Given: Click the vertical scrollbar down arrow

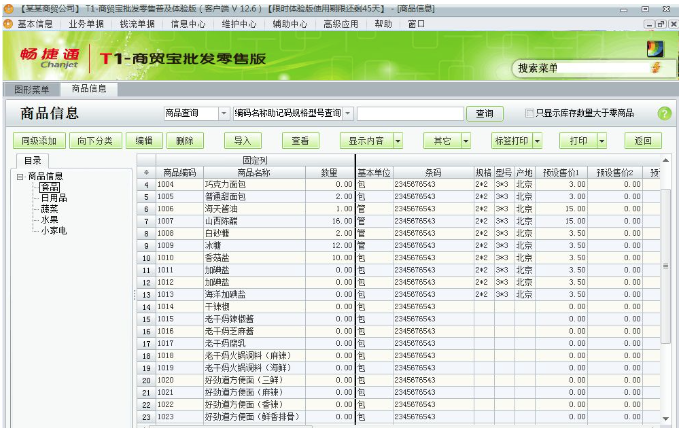Looking at the screenshot, I should [x=666, y=418].
